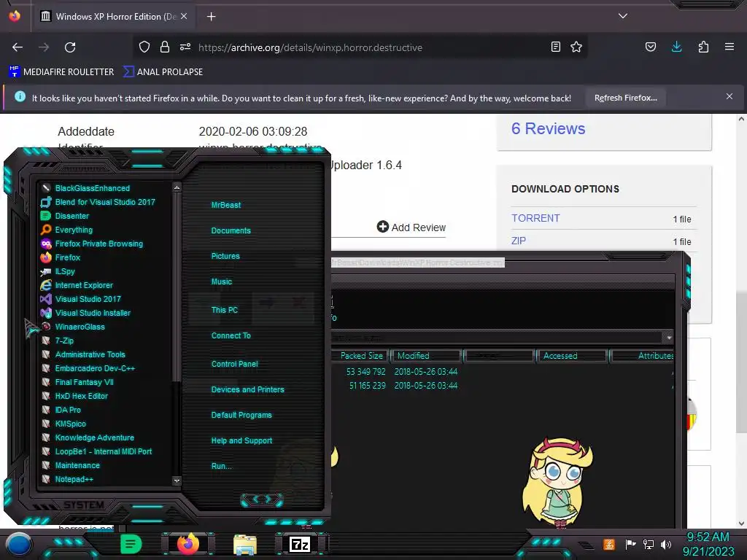The height and width of the screenshot is (560, 747).
Task: Open Firefox Private Browsing entry
Action: click(x=92, y=244)
